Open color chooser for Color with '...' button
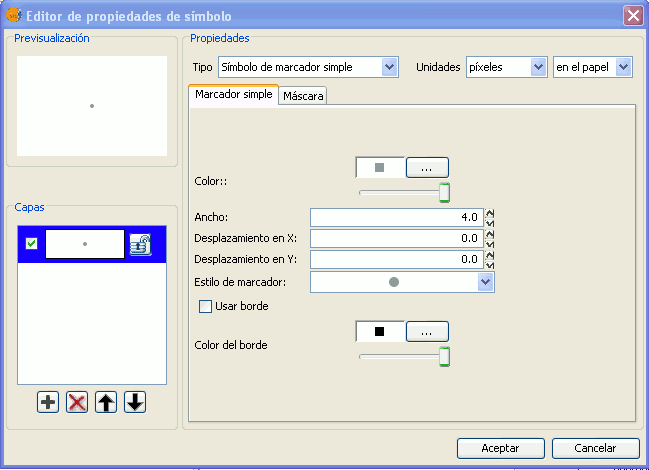649x470 pixels. 427,168
